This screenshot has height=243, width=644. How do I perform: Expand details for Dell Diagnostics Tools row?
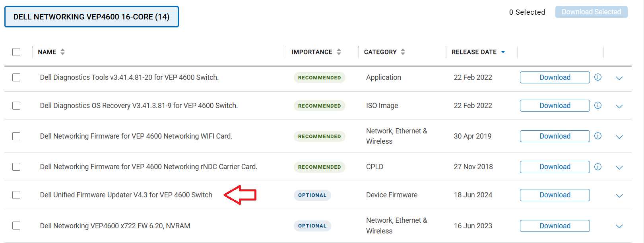619,78
